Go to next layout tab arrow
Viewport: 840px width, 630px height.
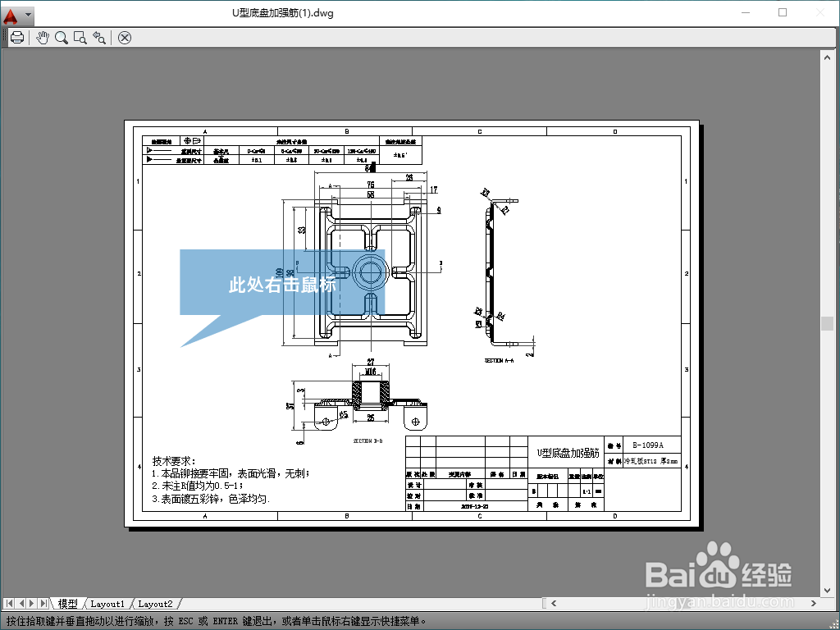32,603
